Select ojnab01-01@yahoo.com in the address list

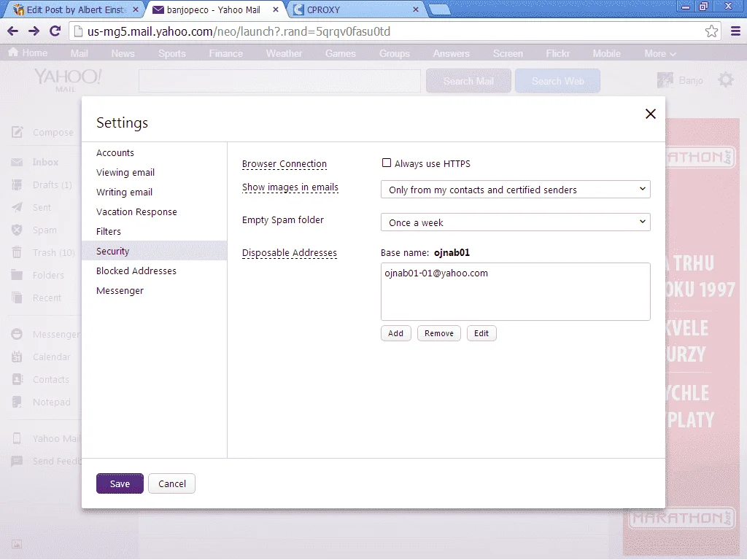(x=436, y=273)
